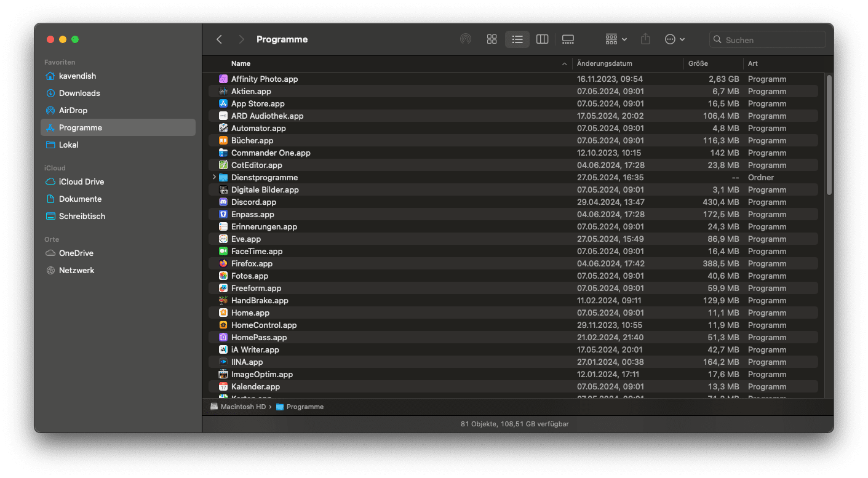Click the Share toolbar button
This screenshot has height=478, width=868.
645,39
